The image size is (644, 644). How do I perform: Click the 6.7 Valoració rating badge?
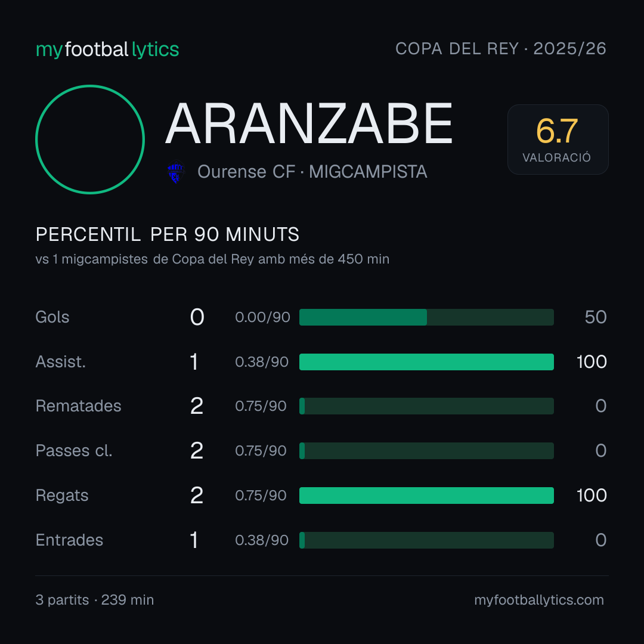pyautogui.click(x=558, y=139)
